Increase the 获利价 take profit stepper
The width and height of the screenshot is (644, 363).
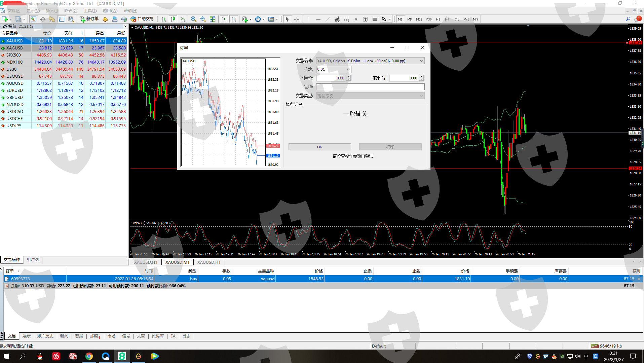[421, 77]
